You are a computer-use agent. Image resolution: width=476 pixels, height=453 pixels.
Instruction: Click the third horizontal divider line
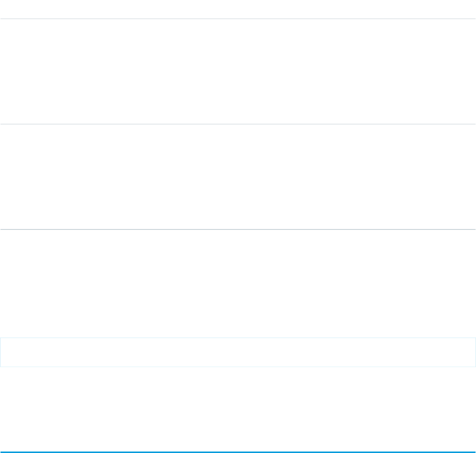pos(238,229)
